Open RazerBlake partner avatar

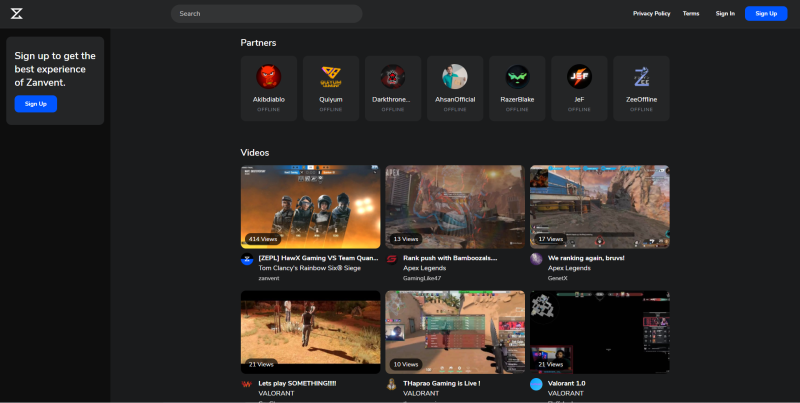(517, 77)
